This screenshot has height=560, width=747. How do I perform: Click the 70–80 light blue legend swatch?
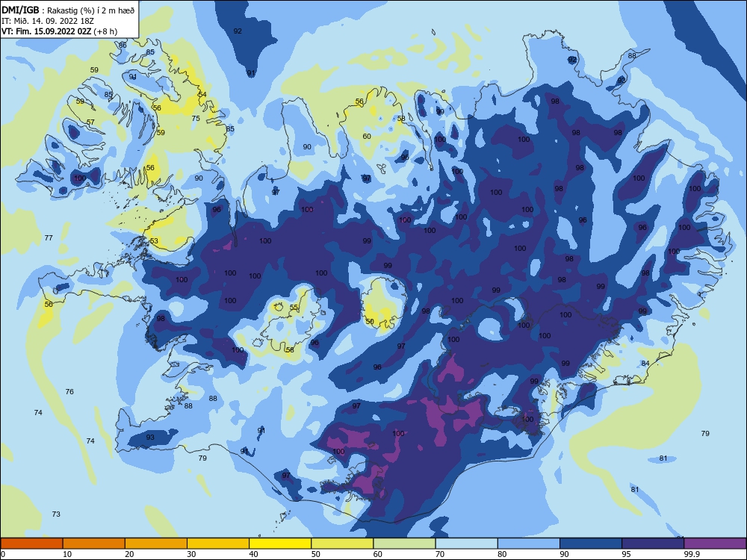[466, 544]
